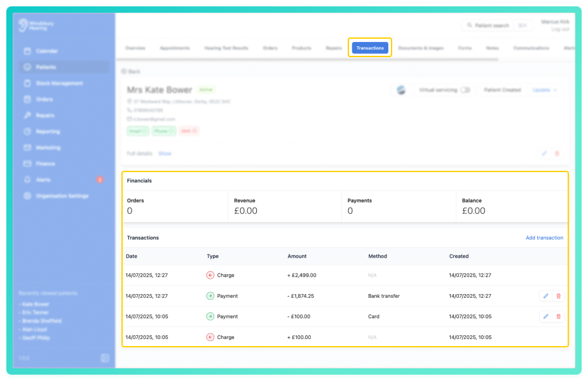The image size is (588, 381).
Task: Click the Back arrow link
Action: coord(131,72)
